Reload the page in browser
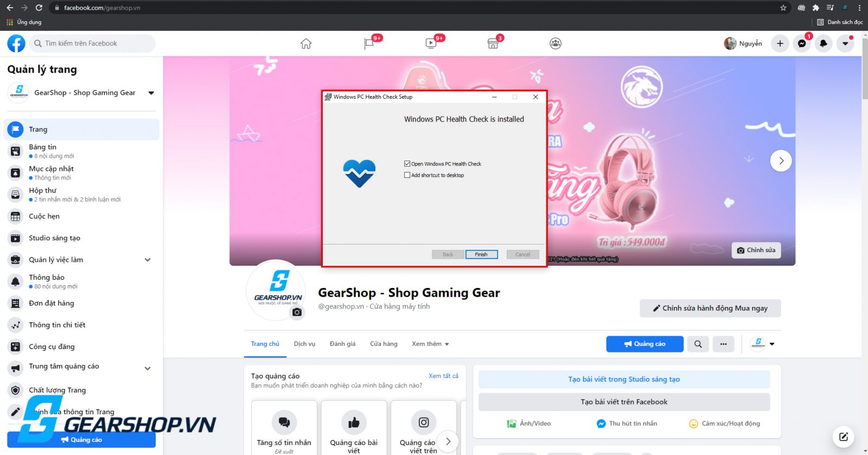The height and width of the screenshot is (455, 868). tap(39, 8)
